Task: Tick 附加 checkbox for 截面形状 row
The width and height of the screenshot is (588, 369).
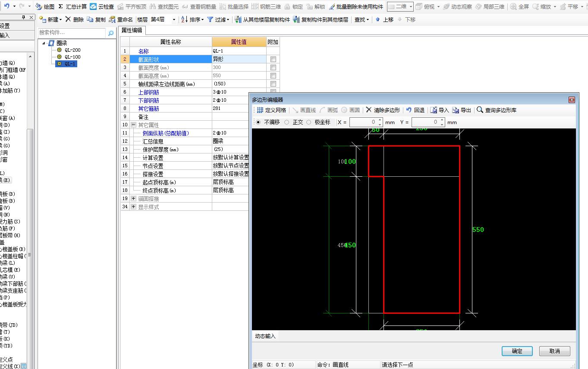Action: [x=273, y=59]
